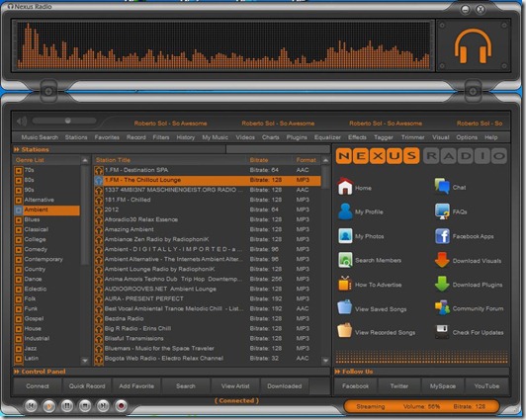The image size is (526, 420).
Task: Click the Download Plugins green arrow icon
Action: [442, 285]
